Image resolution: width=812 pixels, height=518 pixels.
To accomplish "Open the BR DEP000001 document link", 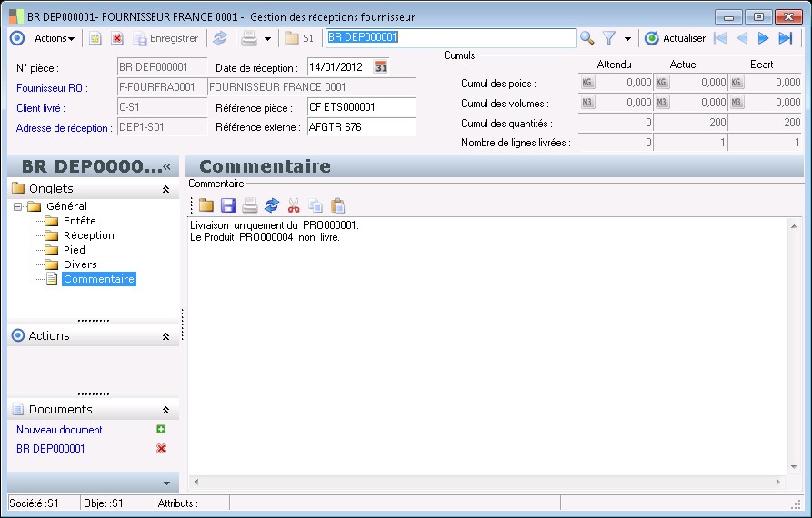I will pos(50,449).
